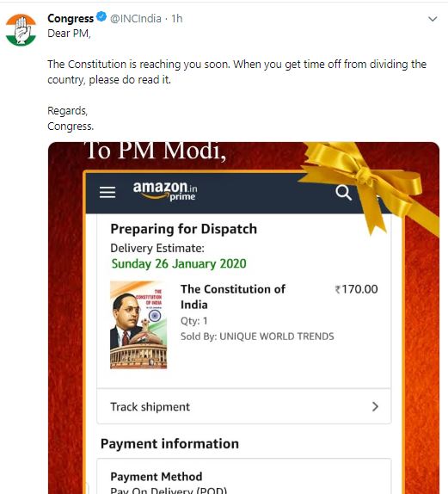Open the Track shipment row
448x494 pixels.
[x=244, y=407]
